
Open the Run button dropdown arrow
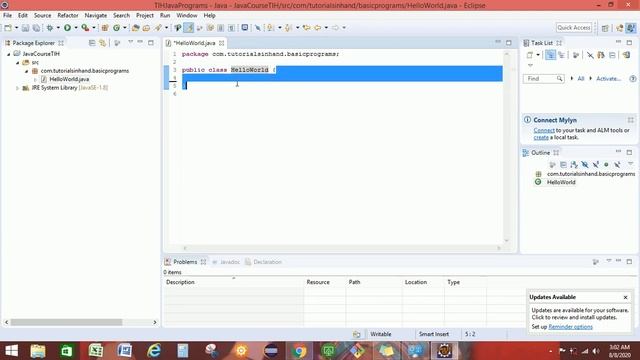coord(76,28)
